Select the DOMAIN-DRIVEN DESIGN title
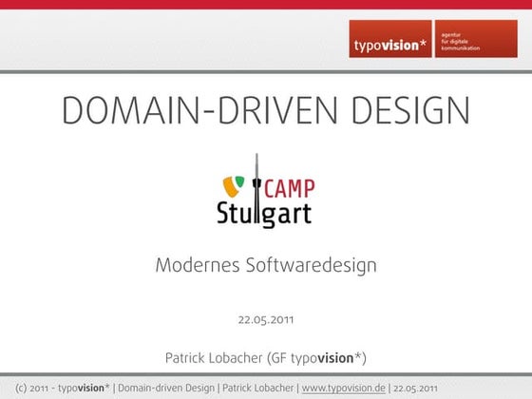The height and width of the screenshot is (399, 532). (x=266, y=110)
